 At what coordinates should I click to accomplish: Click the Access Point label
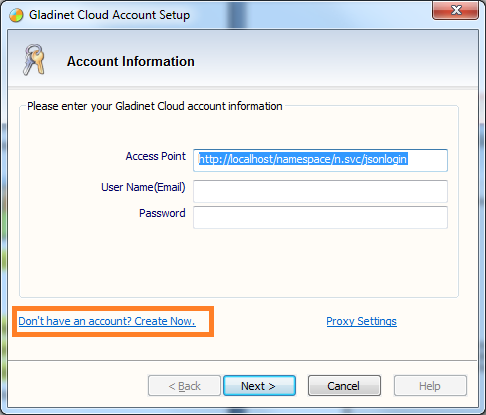click(156, 156)
